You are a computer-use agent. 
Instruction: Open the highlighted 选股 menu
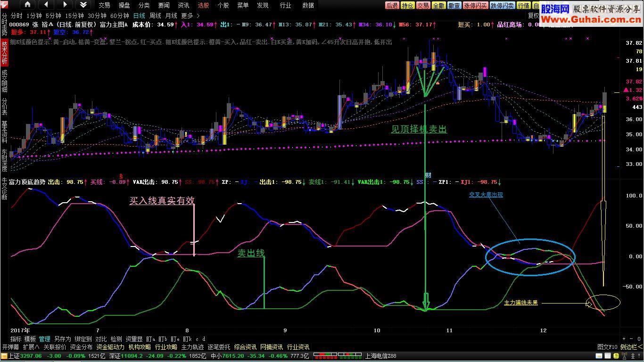point(203,5)
